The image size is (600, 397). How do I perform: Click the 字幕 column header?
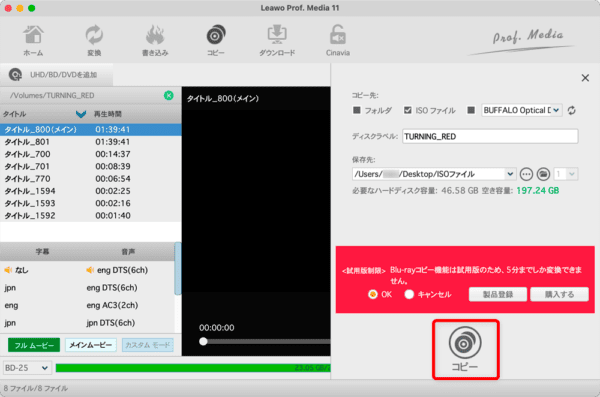pyautogui.click(x=42, y=252)
